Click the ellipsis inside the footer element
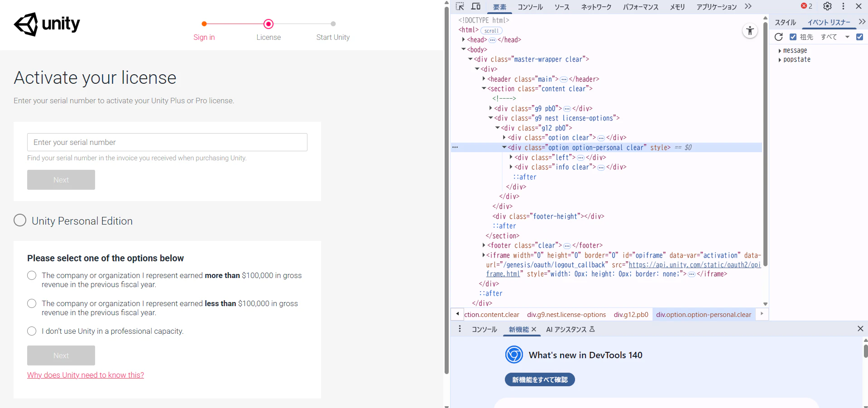 [x=567, y=246]
